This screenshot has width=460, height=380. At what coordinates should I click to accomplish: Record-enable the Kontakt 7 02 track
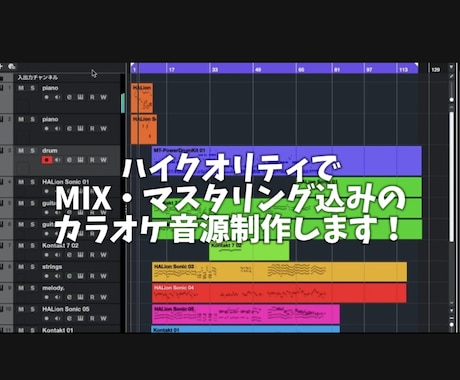47,255
